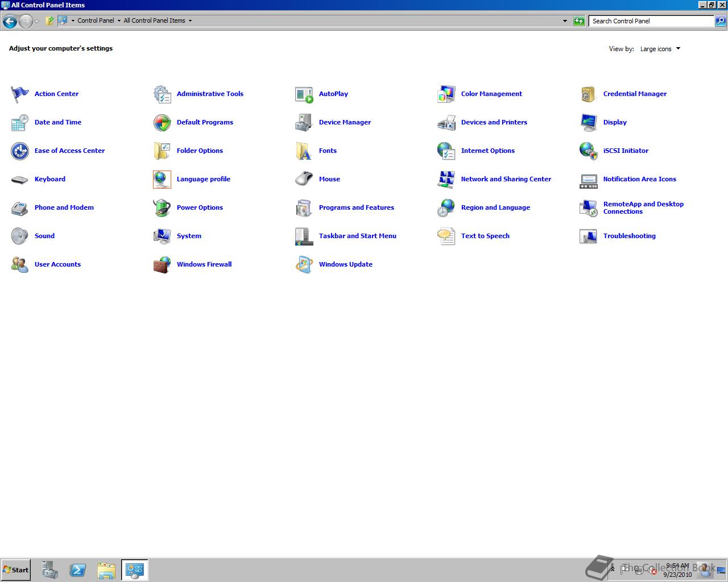Open the User Accounts icon
The image size is (728, 582).
20,265
